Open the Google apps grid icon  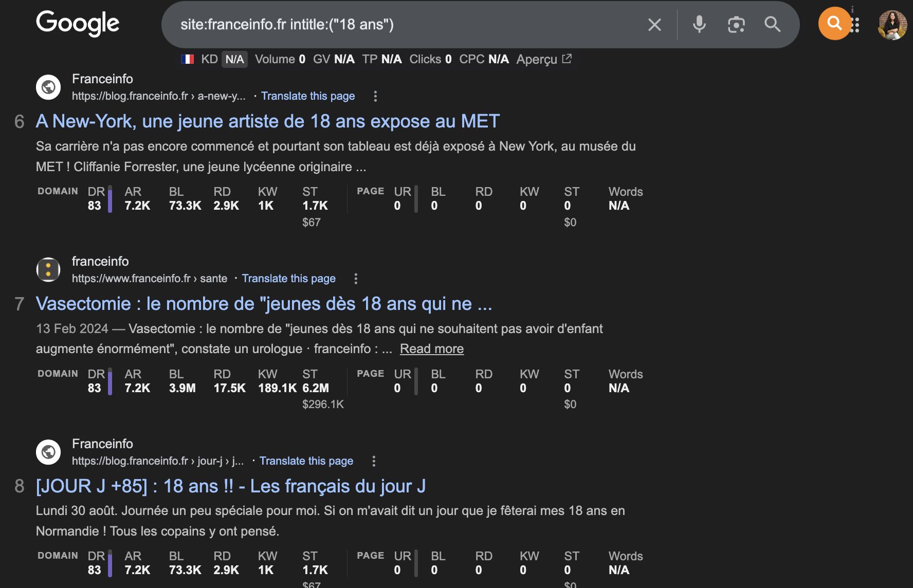coord(855,25)
